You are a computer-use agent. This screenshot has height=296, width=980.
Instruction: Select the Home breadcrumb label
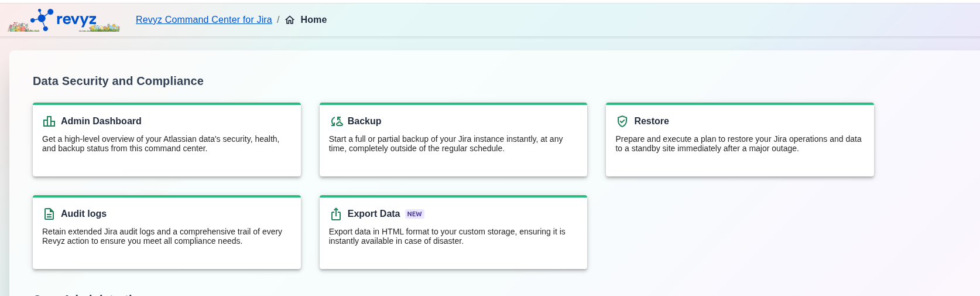point(313,20)
